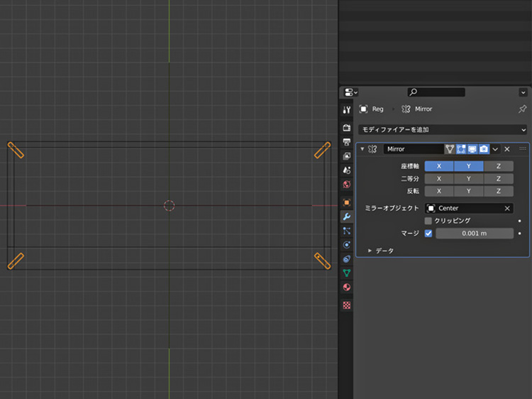Open the Mirror modifier options dropdown arrow
532x399 pixels.
pyautogui.click(x=495, y=149)
